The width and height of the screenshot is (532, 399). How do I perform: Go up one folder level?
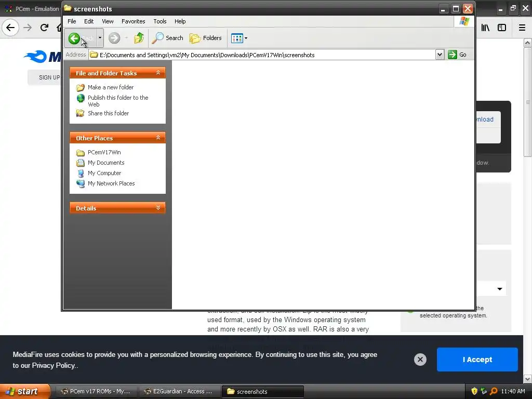pos(139,38)
